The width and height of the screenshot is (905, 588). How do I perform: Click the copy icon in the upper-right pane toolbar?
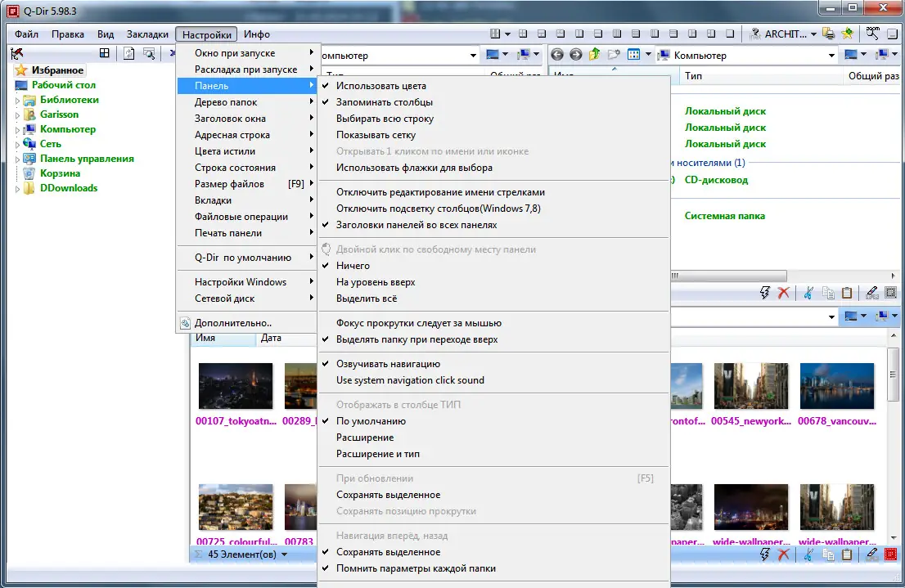828,293
